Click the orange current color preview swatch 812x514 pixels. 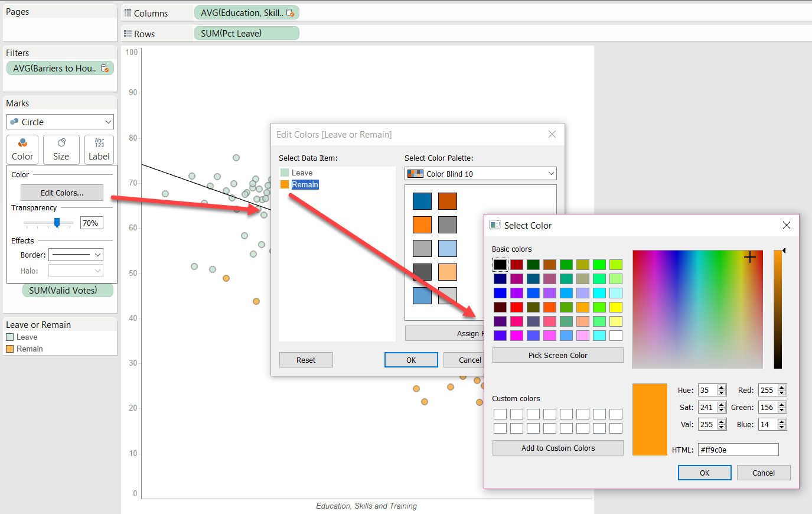[650, 419]
